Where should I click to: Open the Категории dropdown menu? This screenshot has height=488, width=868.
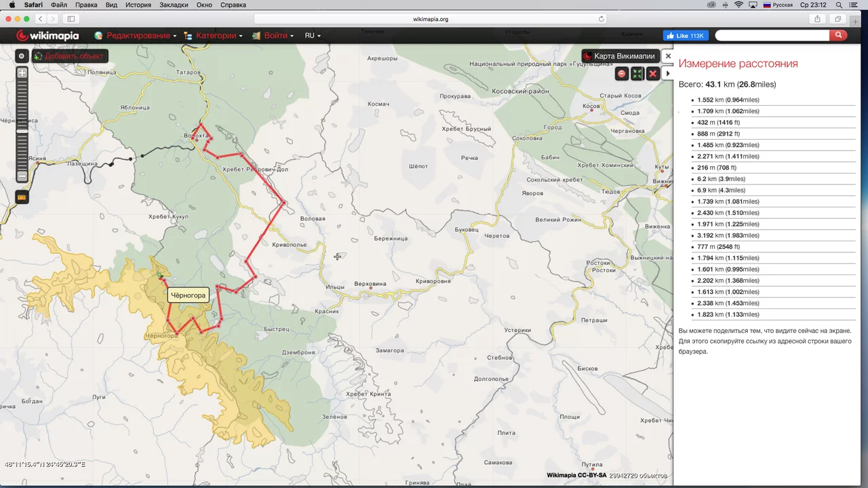pos(213,35)
